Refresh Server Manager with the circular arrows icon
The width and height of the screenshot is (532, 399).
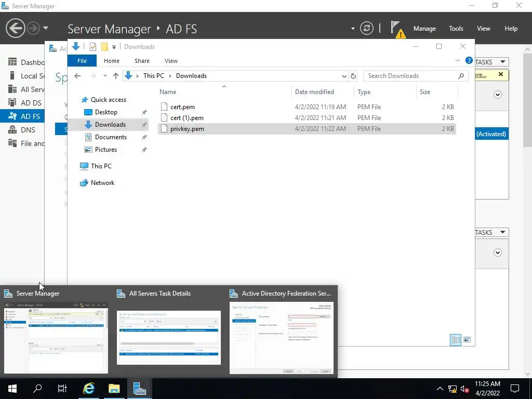tap(366, 28)
